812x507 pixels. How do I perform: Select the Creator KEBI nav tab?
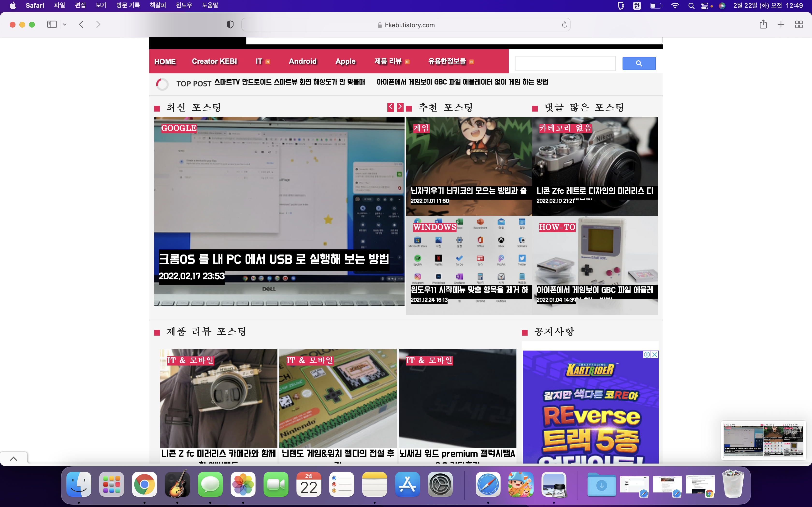pyautogui.click(x=214, y=61)
